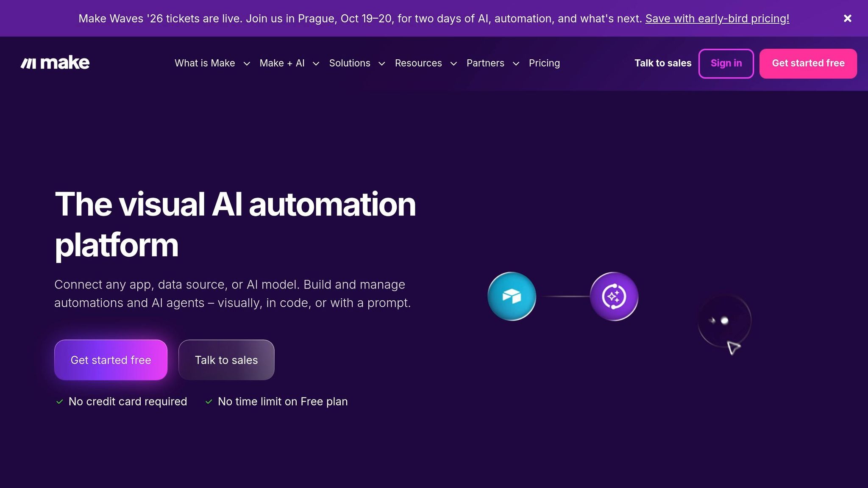Click the hero Talk to sales button
Viewport: 868px width, 488px height.
226,360
